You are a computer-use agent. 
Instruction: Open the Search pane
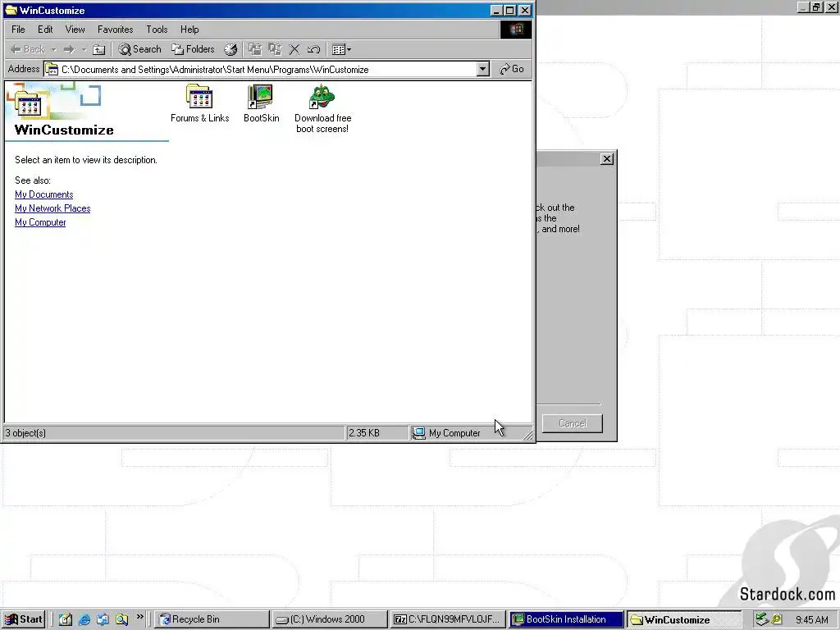tap(139, 49)
